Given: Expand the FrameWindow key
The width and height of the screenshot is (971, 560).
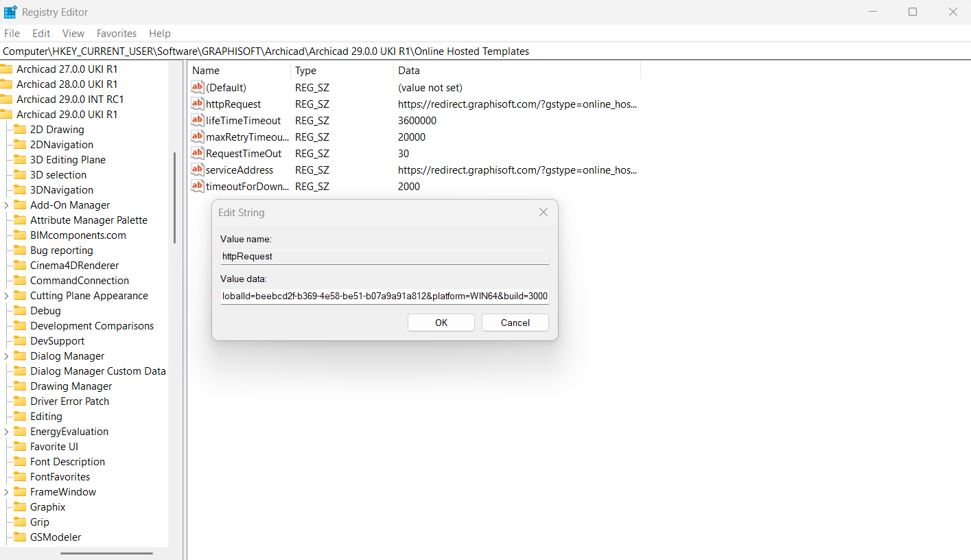Looking at the screenshot, I should (6, 491).
